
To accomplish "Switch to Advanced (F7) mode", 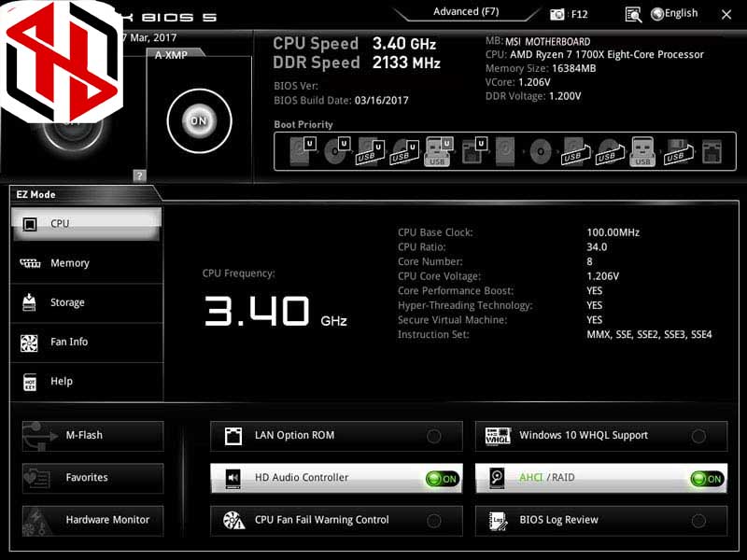I will point(466,12).
